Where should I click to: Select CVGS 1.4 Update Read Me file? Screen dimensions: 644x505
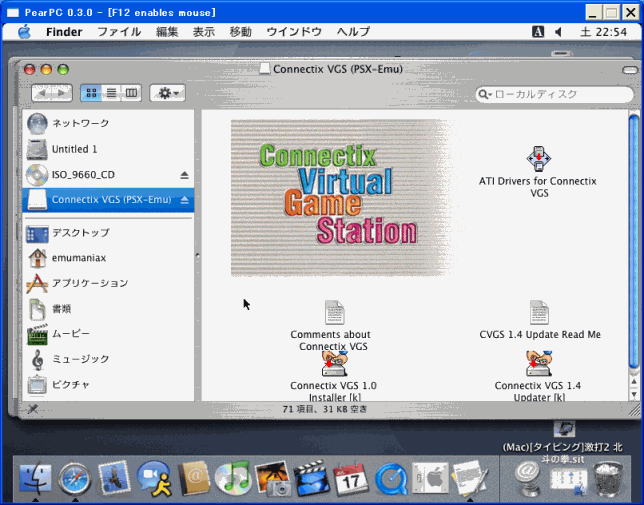pos(539,313)
